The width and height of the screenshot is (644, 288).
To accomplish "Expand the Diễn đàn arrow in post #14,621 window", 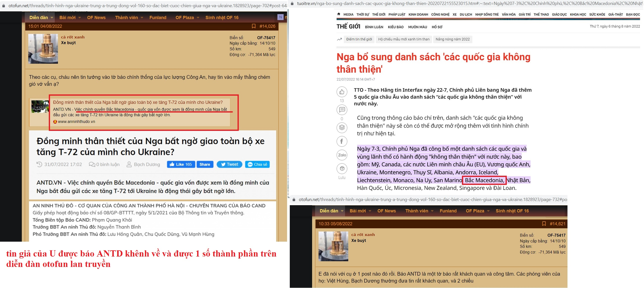I will coord(342,211).
